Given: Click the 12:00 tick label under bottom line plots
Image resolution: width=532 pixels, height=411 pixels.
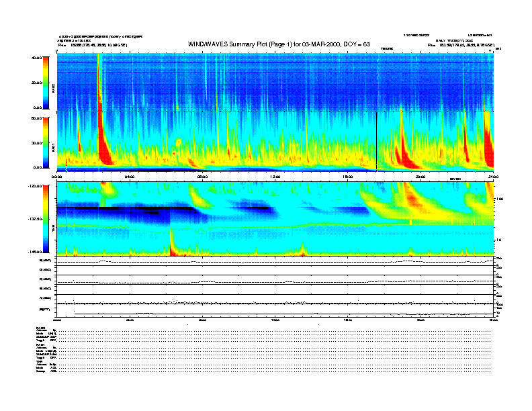Looking at the screenshot, I should 275,320.
